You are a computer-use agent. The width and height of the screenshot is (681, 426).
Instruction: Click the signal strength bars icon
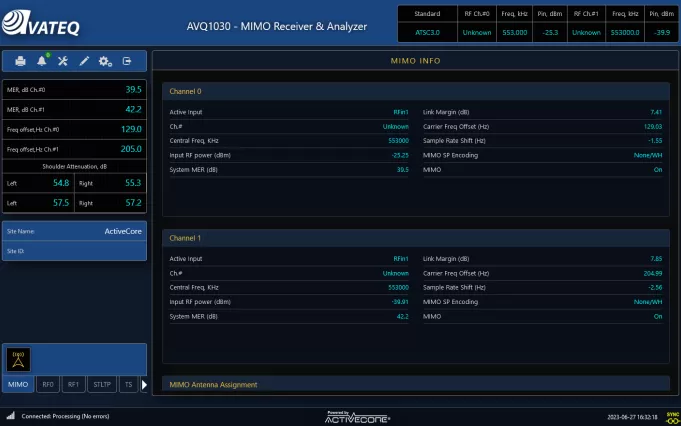point(10,416)
